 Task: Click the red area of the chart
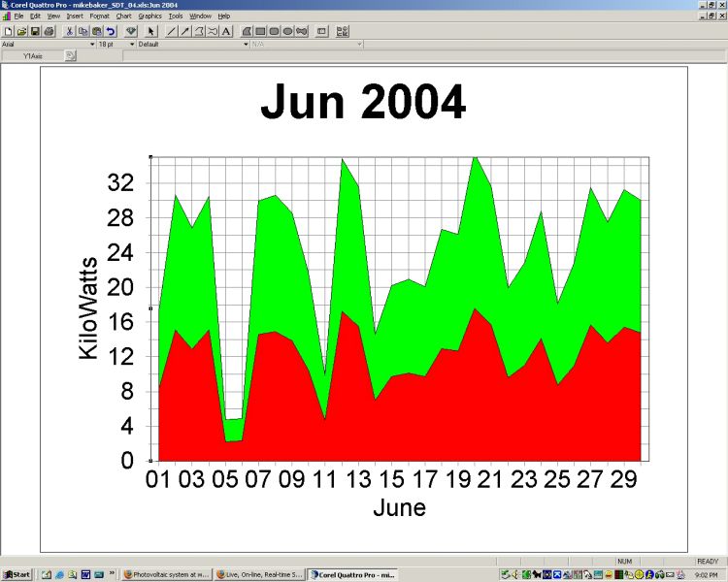click(388, 417)
